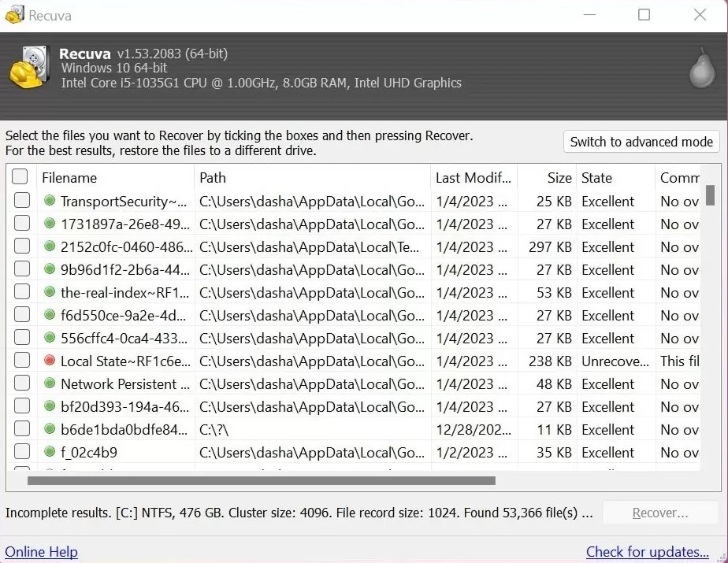Click green status dot for f6d550ce-9a2e file
Viewport: 728px width, 563px height.
(50, 315)
